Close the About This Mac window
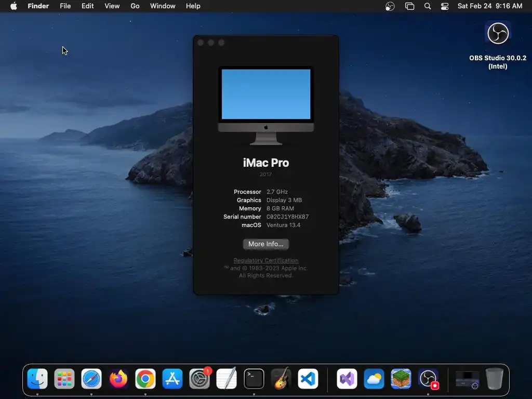This screenshot has width=532, height=399. 201,43
